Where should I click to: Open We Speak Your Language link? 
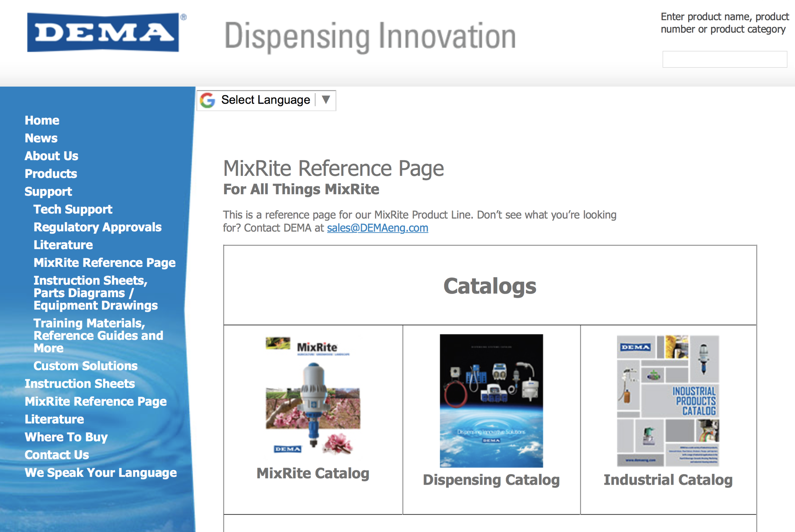click(x=101, y=473)
